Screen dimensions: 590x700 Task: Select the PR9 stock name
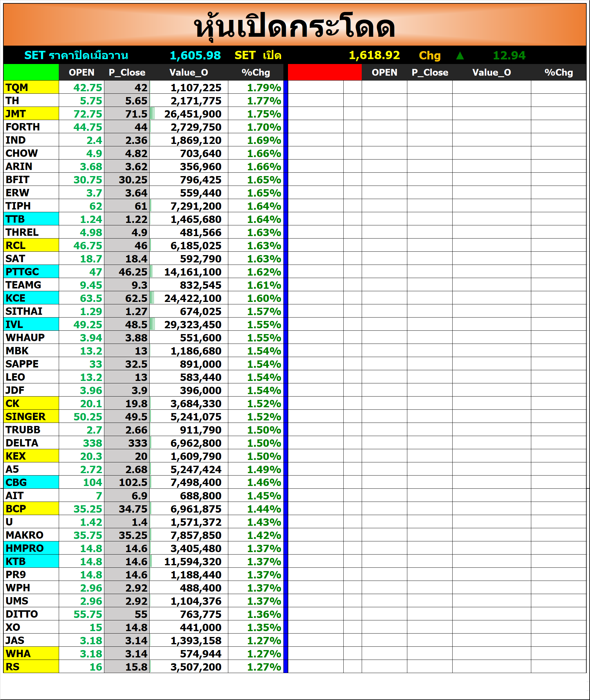click(x=16, y=574)
